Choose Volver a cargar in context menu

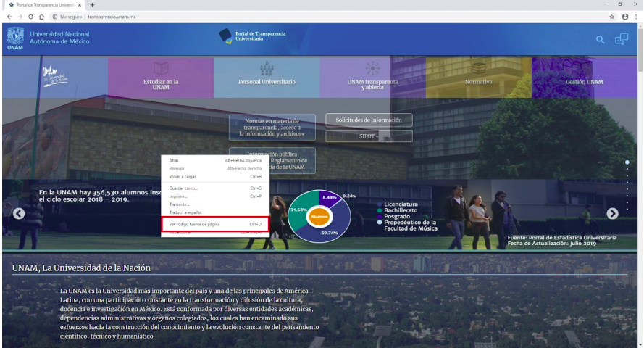click(215, 177)
